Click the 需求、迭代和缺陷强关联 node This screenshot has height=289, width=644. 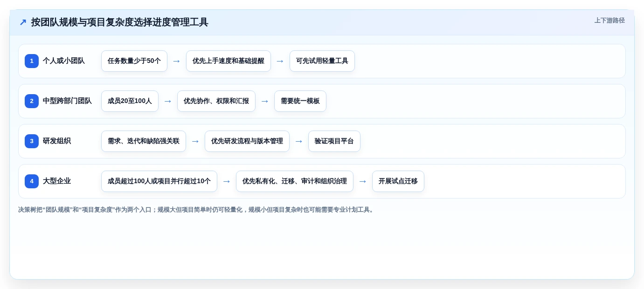144,141
